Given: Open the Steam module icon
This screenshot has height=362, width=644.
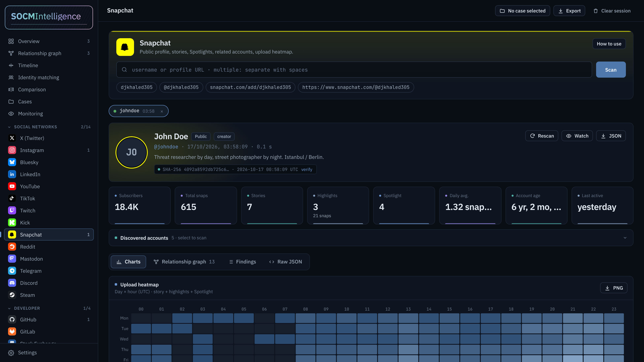Looking at the screenshot, I should coord(12,295).
